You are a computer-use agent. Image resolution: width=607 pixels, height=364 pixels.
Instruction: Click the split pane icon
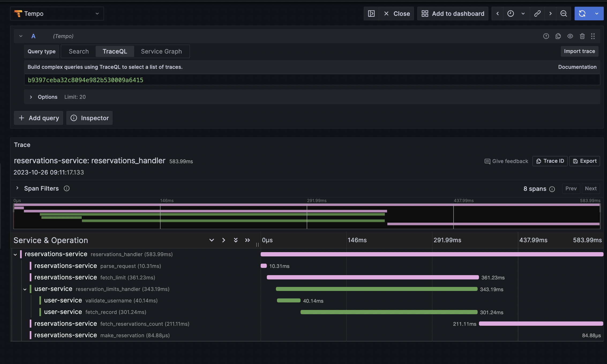coord(371,14)
